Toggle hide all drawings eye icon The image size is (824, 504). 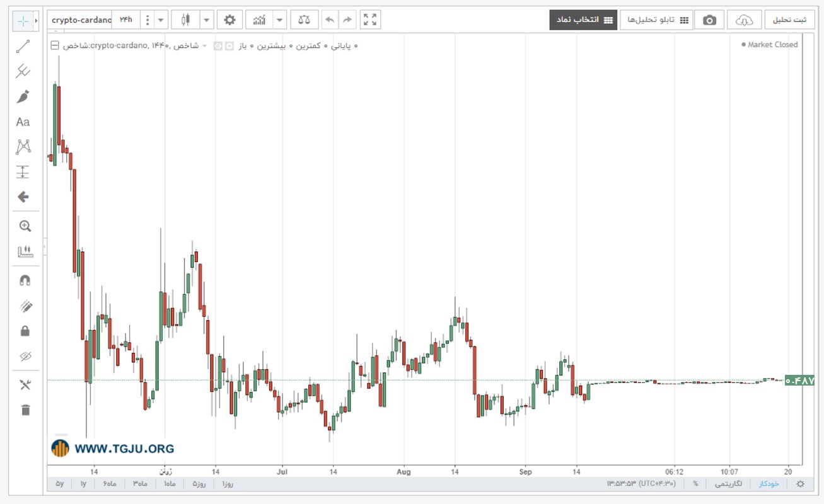[x=25, y=356]
